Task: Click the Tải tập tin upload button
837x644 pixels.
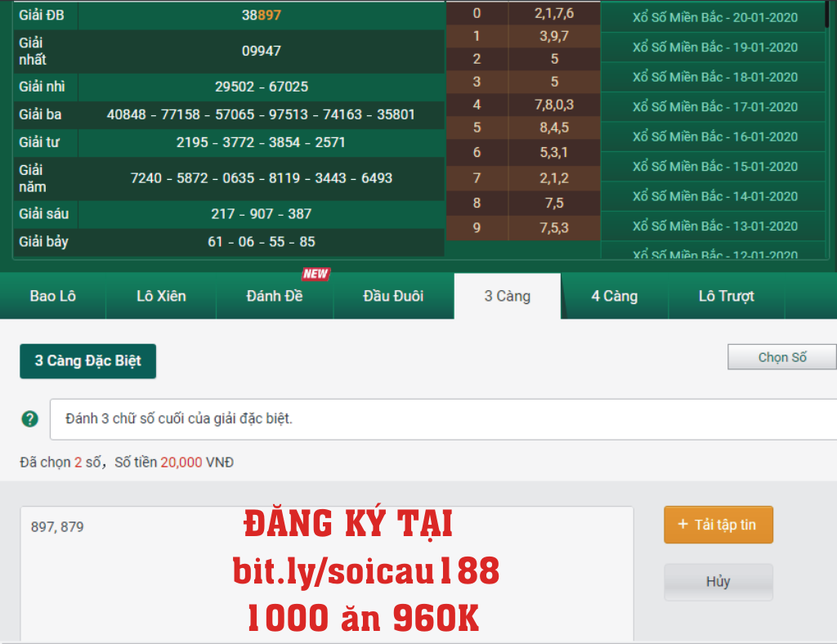Action: point(718,525)
